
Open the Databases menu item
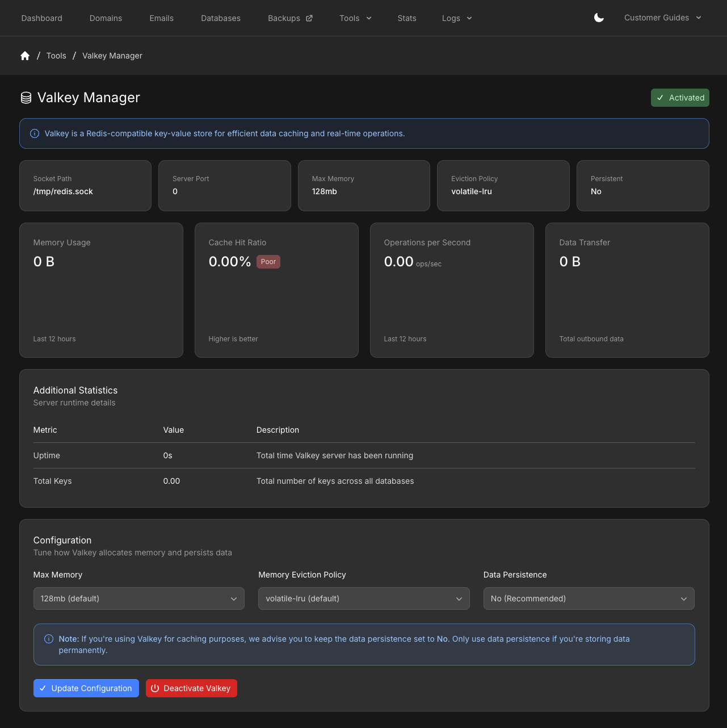221,18
